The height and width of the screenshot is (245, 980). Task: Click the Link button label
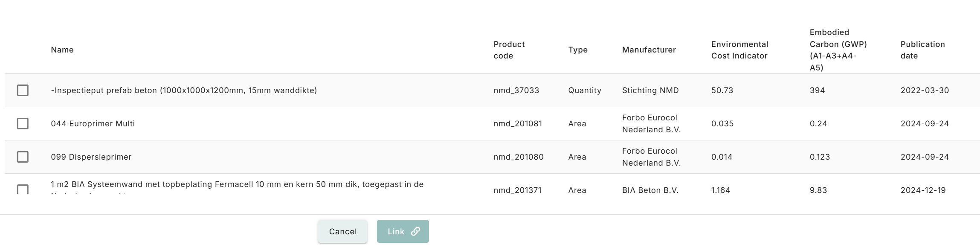pyautogui.click(x=396, y=231)
